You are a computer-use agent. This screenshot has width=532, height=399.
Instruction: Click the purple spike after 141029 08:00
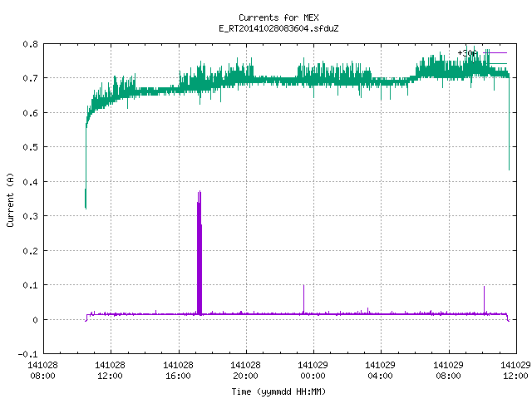click(x=484, y=300)
